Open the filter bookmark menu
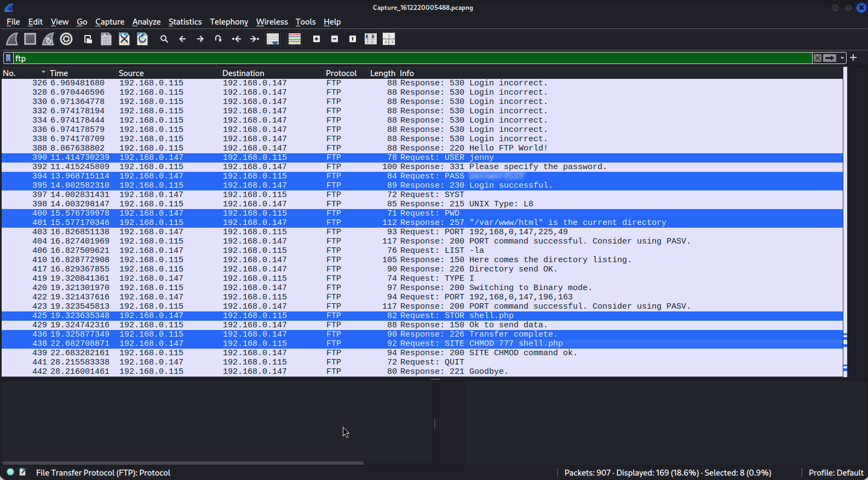 8,58
